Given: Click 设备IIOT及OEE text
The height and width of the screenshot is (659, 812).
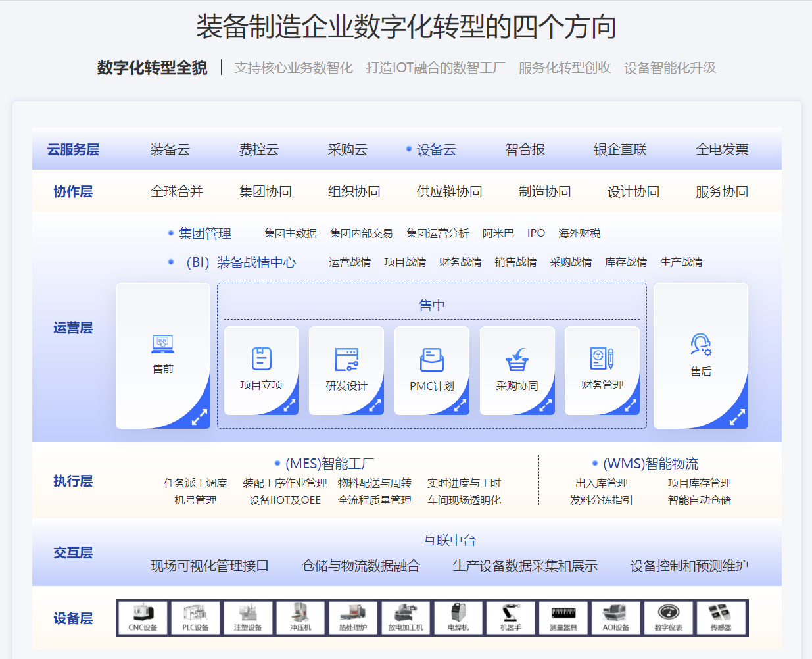Looking at the screenshot, I should 285,500.
